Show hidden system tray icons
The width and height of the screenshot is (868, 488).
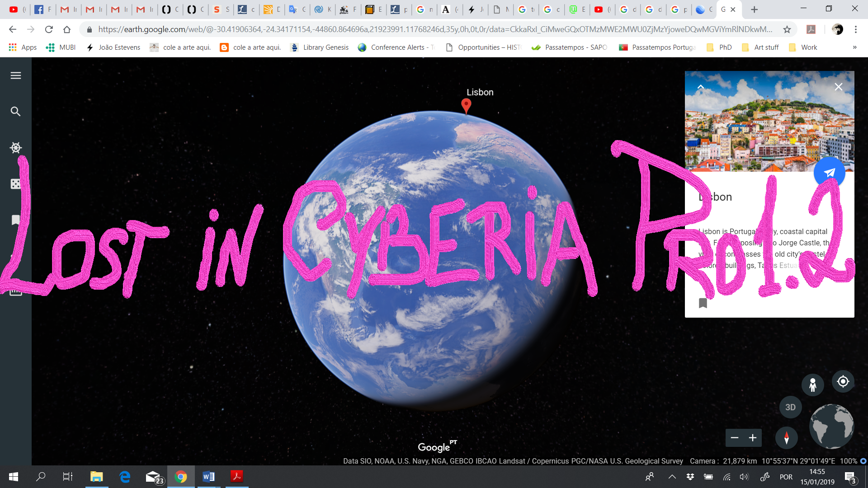[672, 477]
